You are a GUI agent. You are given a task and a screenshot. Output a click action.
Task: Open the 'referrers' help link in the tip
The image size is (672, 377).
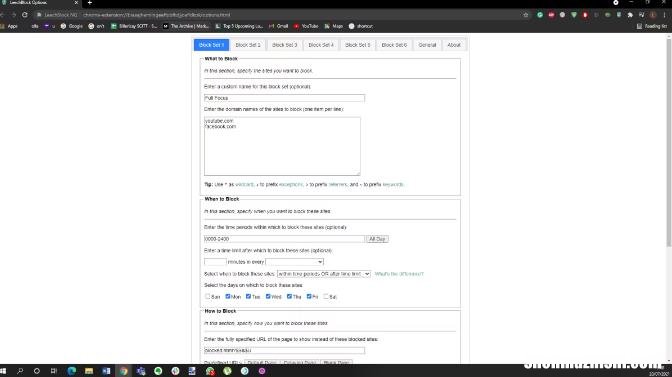338,185
